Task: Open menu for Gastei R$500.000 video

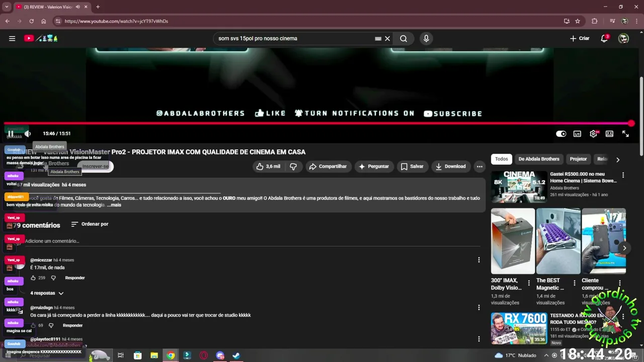Action: point(623,175)
